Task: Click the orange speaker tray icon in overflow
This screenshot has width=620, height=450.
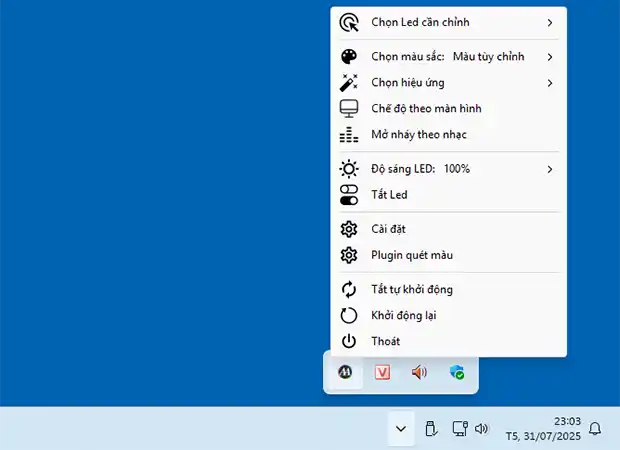Action: pyautogui.click(x=420, y=372)
